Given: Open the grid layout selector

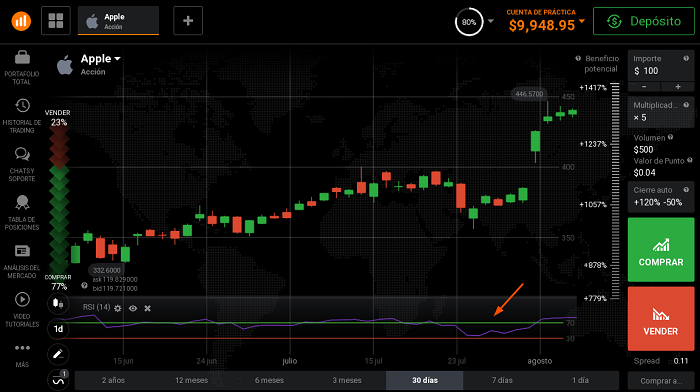Looking at the screenshot, I should tap(56, 21).
